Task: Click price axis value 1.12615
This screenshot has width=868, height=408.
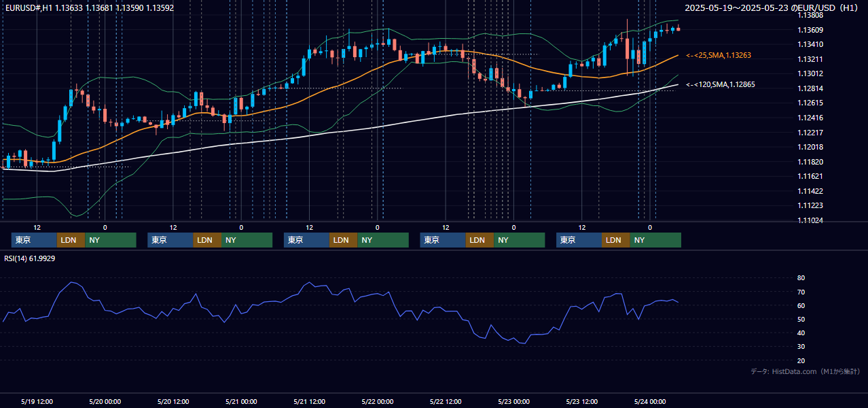Action: pyautogui.click(x=810, y=103)
